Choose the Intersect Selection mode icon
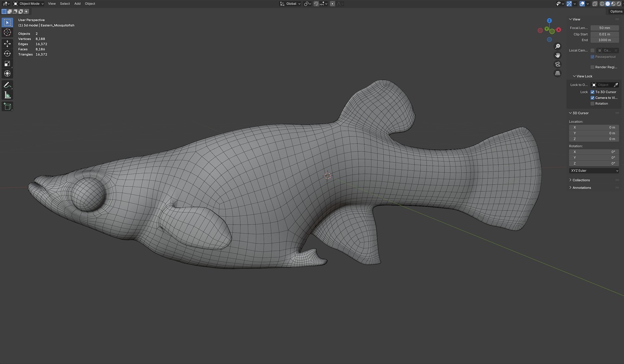 [x=26, y=12]
